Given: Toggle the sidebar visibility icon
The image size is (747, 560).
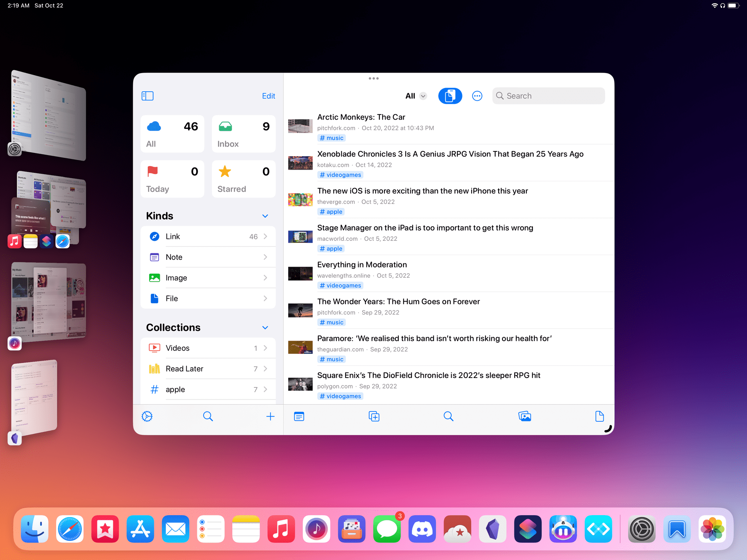Looking at the screenshot, I should click(147, 96).
